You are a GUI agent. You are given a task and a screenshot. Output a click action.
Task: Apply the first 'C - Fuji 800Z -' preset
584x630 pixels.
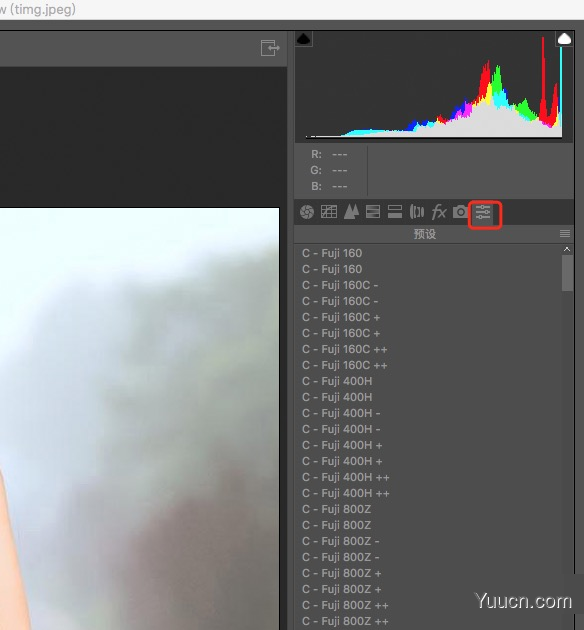pos(340,541)
